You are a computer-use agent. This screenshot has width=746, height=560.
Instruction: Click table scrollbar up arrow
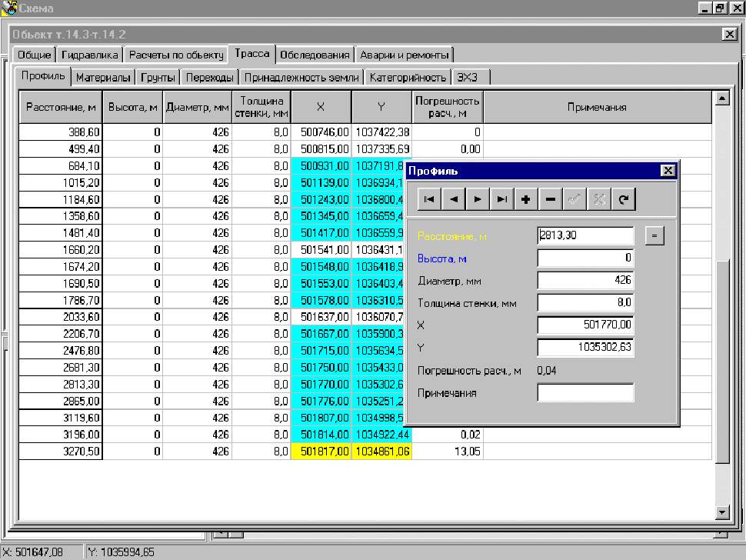pyautogui.click(x=721, y=98)
